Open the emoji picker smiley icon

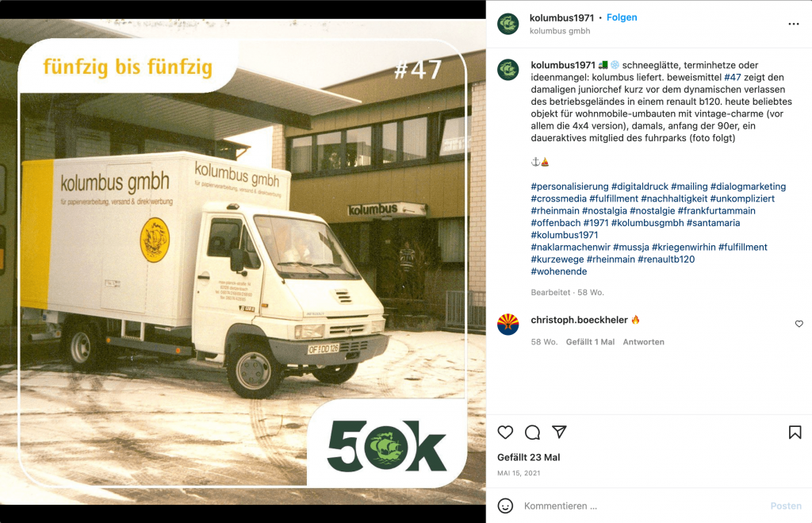tap(505, 506)
